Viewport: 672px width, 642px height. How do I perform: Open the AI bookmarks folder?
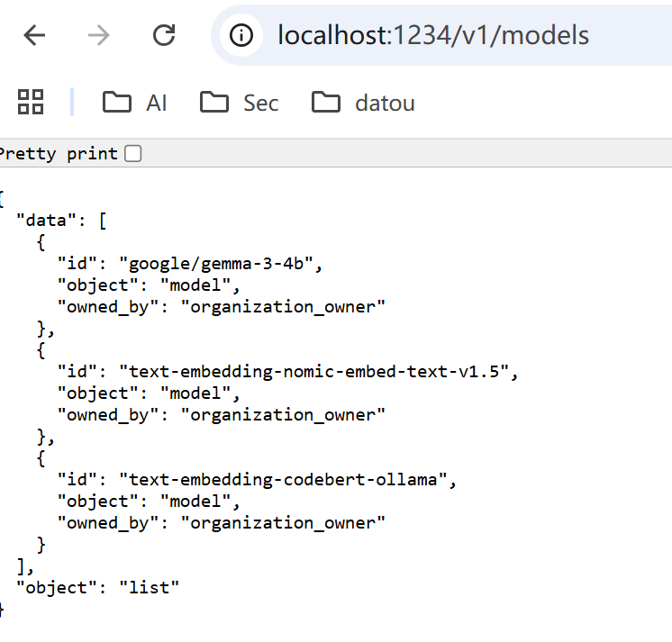(134, 103)
